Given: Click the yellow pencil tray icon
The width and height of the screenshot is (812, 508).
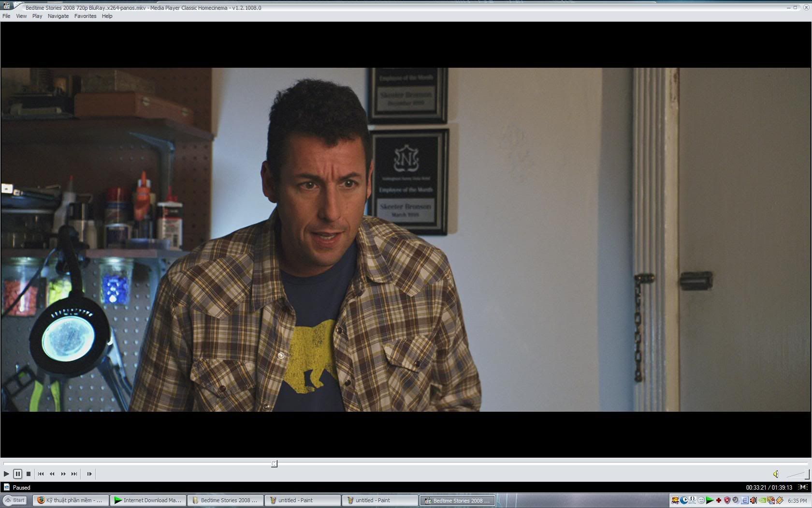Looking at the screenshot, I should pos(780,500).
